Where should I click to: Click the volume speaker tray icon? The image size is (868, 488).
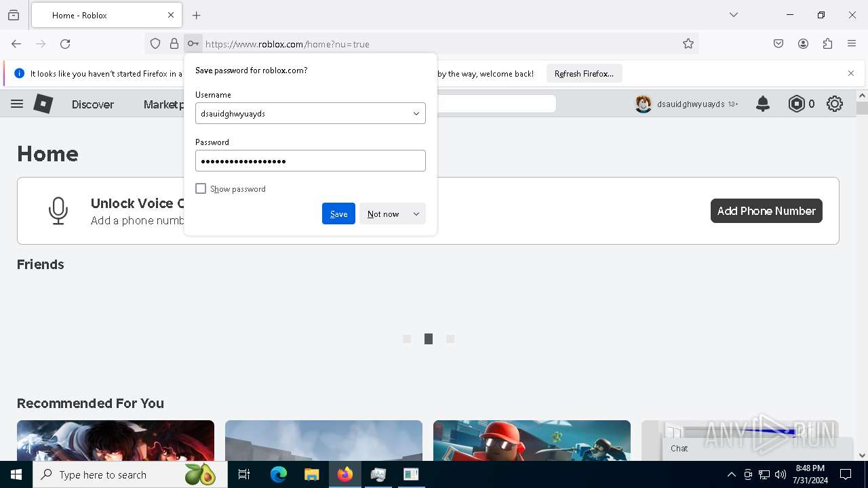781,474
